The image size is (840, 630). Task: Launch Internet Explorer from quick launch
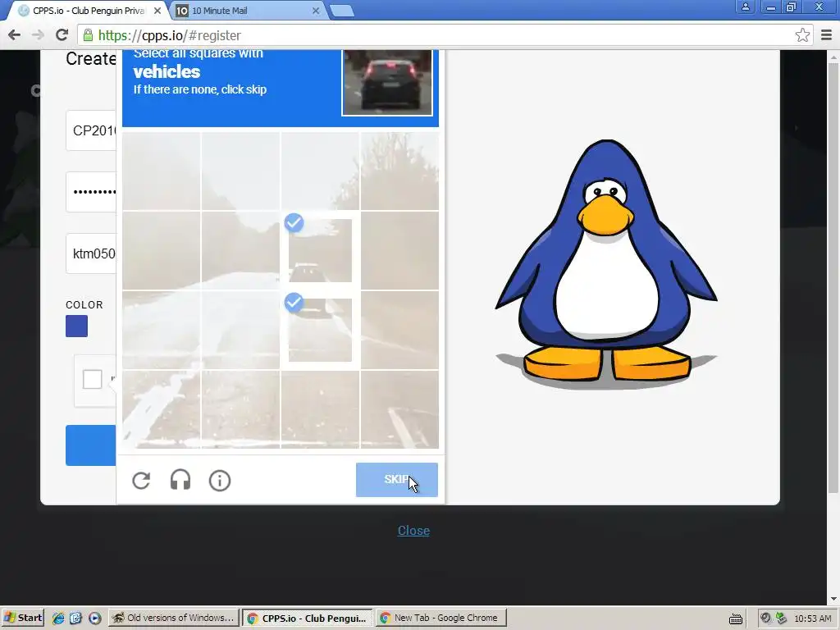(58, 619)
